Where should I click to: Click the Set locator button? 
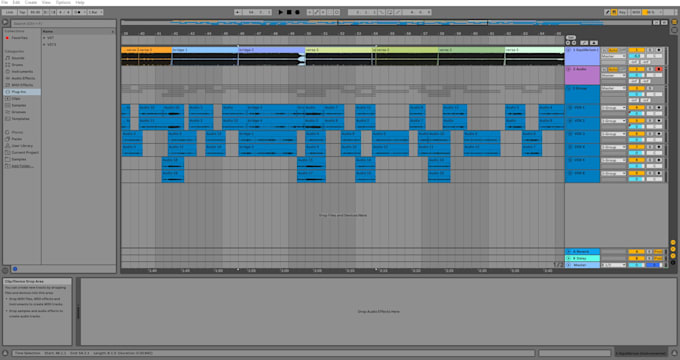click(571, 37)
